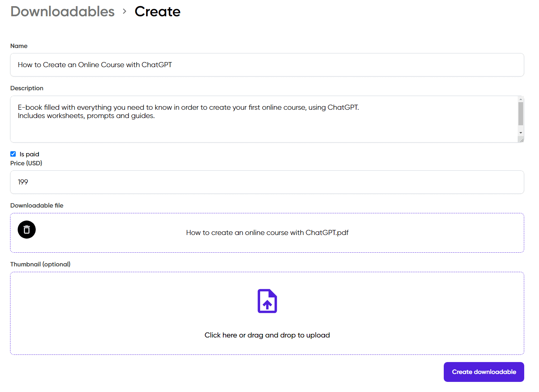Delete the uploaded PDF with trash icon
The height and width of the screenshot is (392, 539).
[x=27, y=230]
